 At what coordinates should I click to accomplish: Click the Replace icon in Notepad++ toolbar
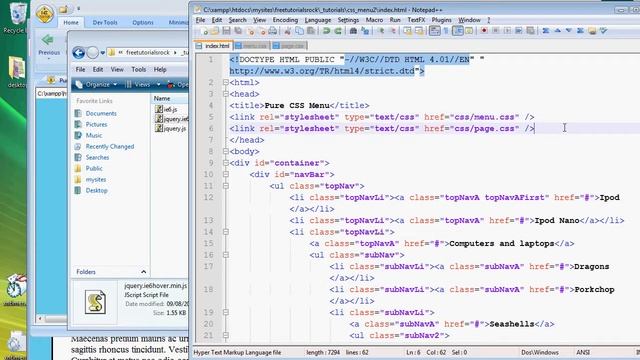pyautogui.click(x=365, y=31)
